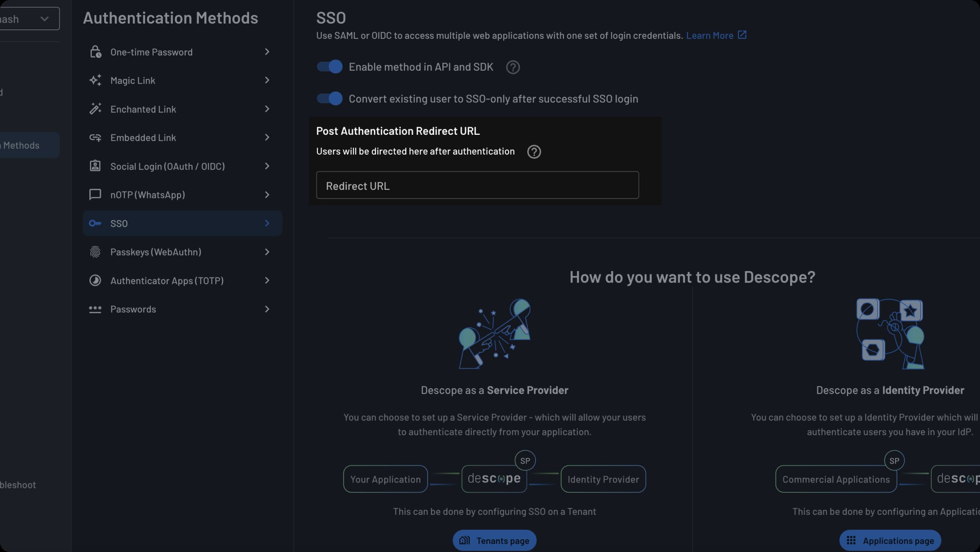Click the Commercial Applications diagram box
This screenshot has width=980, height=552.
coord(836,479)
